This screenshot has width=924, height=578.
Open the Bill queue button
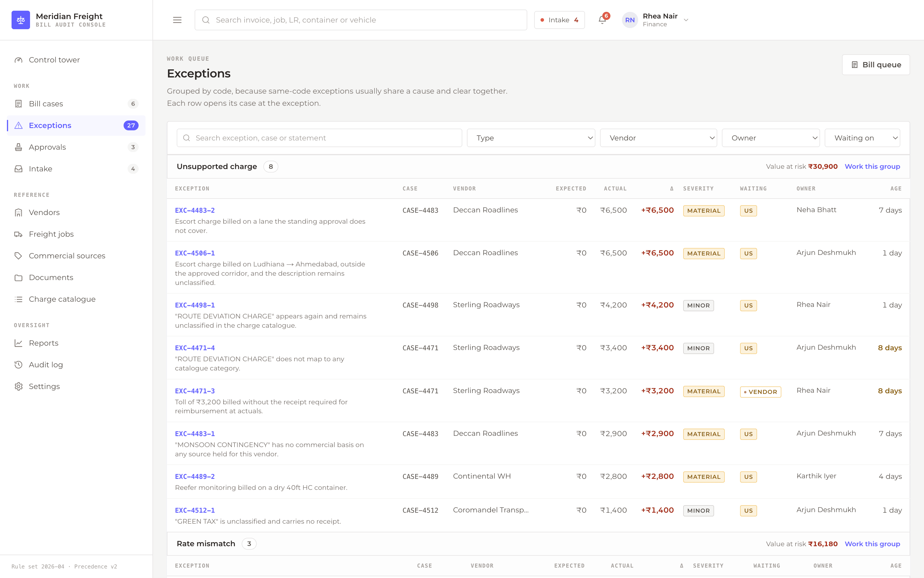click(876, 65)
